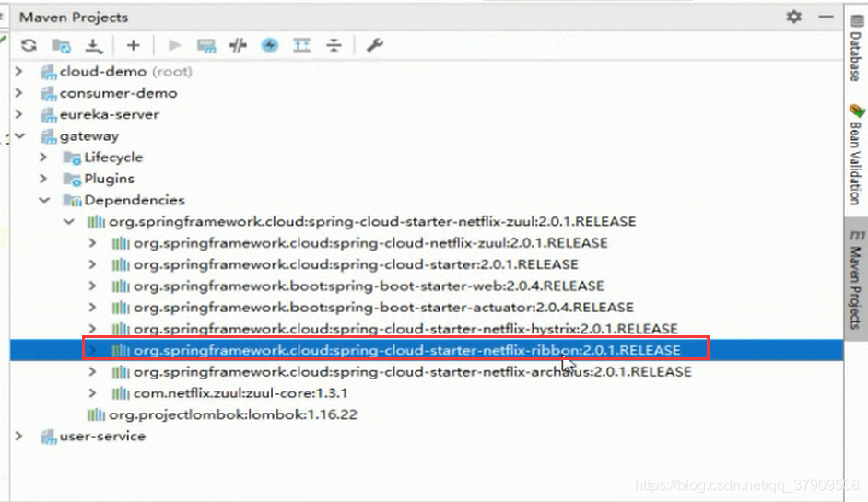This screenshot has width=868, height=502.
Task: Select spring-boot-starter-actuator:2.0.4.RELEASE row
Action: coord(383,307)
